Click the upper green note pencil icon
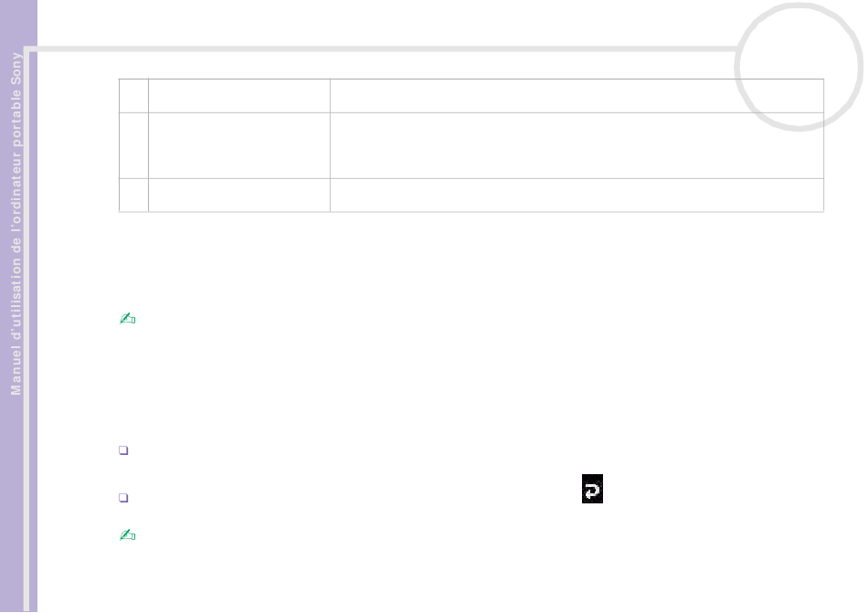 click(x=127, y=319)
